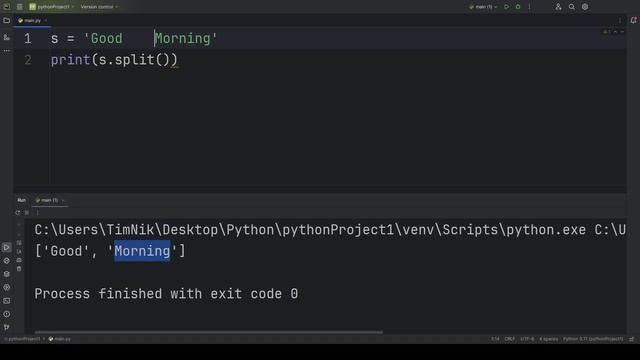
Task: Run the main (1) configuration from the top toolbar
Action: pos(507,7)
